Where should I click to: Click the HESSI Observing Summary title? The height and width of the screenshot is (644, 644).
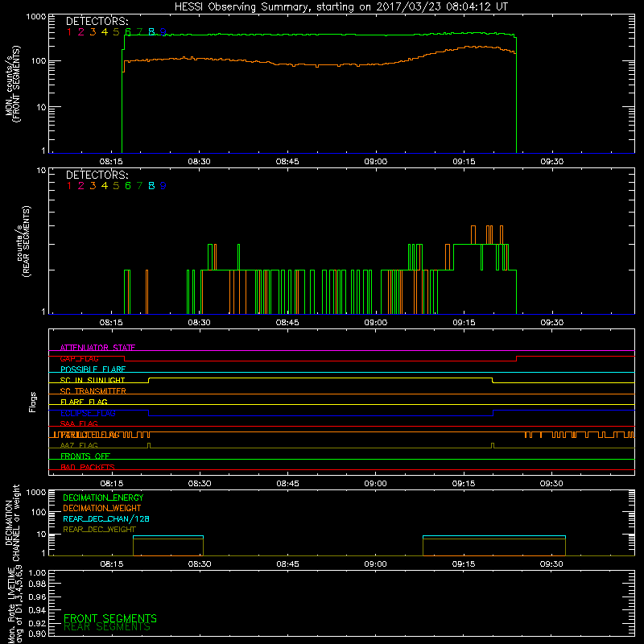341,7
